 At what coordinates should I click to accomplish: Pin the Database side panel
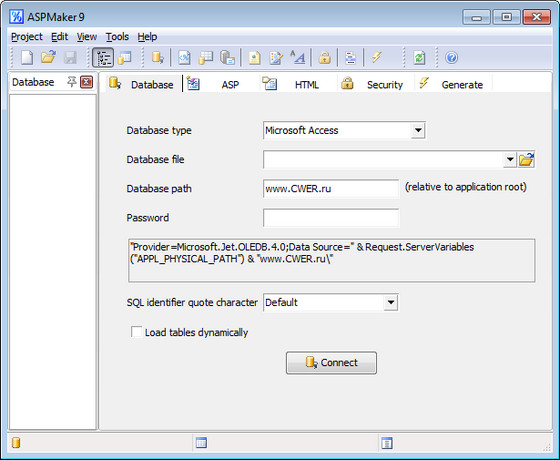click(72, 82)
